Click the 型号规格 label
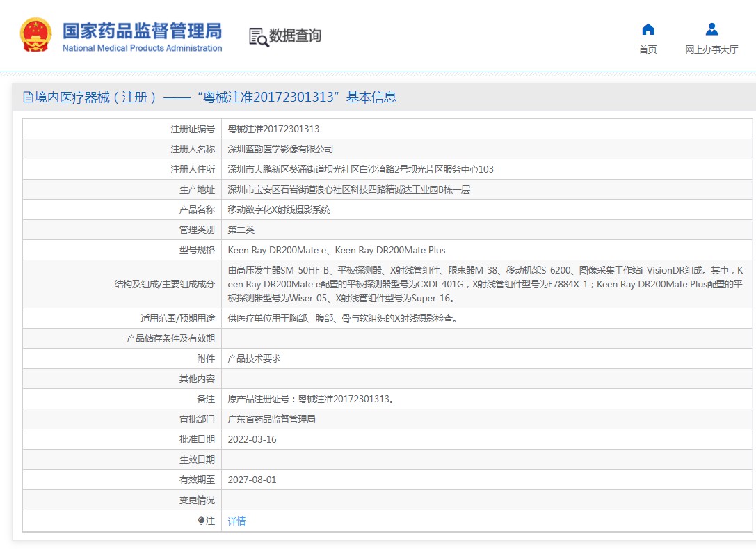Viewport: 756px width, 552px height. click(197, 250)
